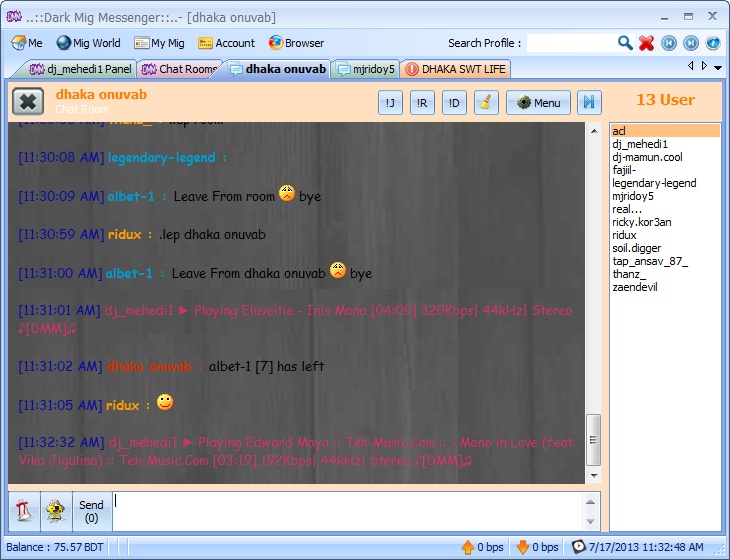Click the blue back arrow icon

(x=669, y=43)
